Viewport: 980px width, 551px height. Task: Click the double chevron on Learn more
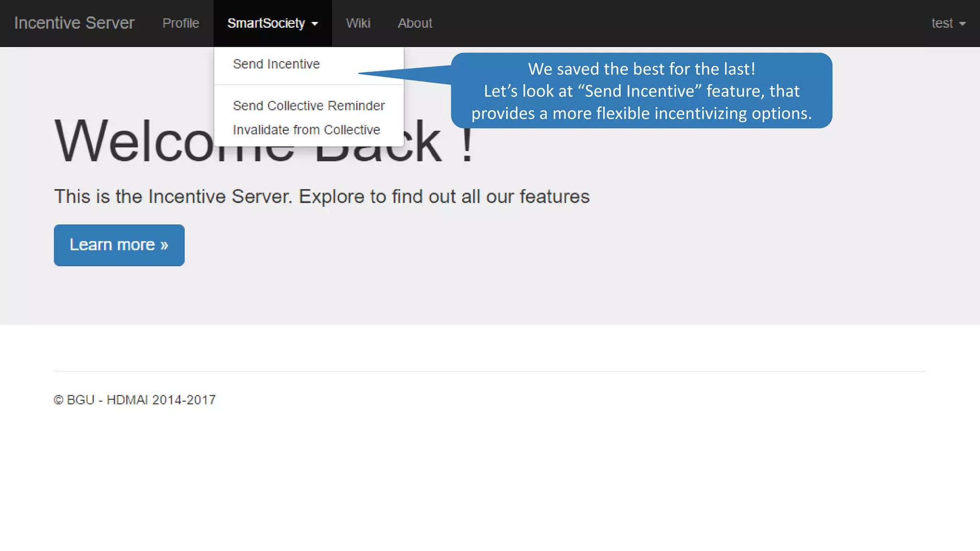tap(164, 245)
